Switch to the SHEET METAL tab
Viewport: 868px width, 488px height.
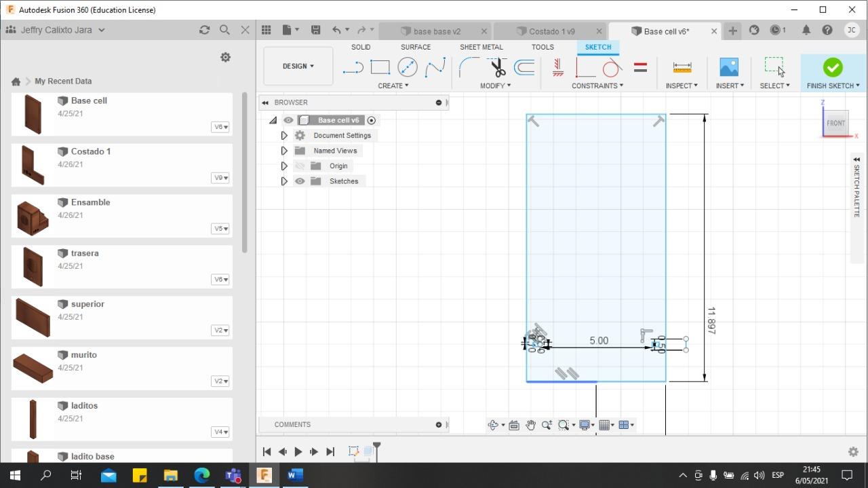click(481, 47)
